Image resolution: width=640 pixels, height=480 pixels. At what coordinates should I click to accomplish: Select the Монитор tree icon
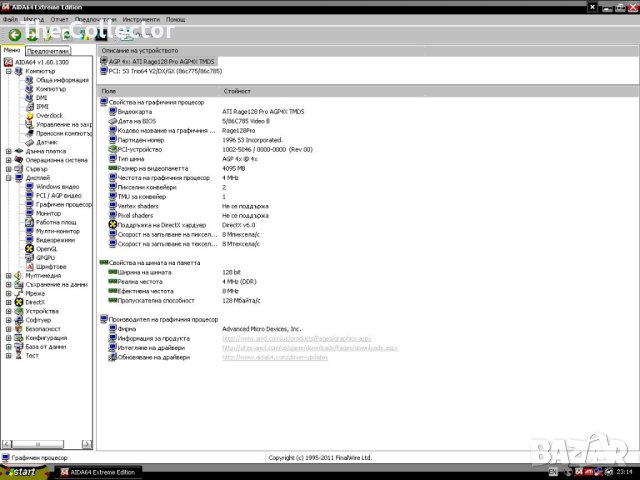(x=29, y=213)
